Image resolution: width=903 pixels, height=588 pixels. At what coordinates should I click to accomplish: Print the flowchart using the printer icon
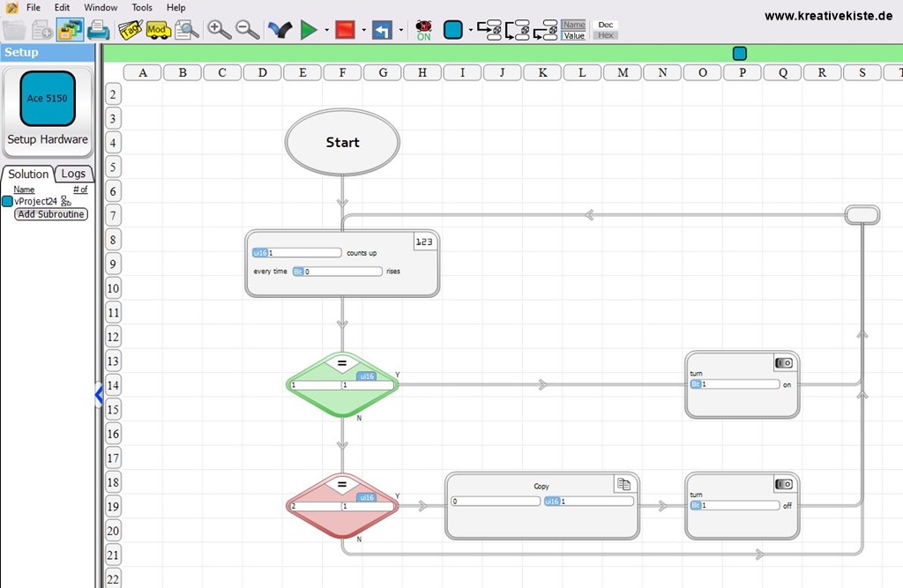pyautogui.click(x=98, y=29)
